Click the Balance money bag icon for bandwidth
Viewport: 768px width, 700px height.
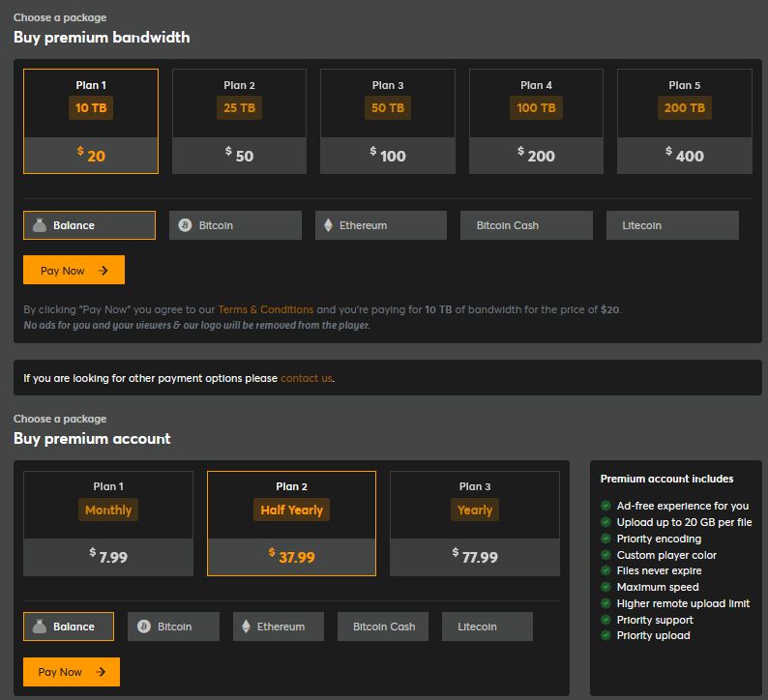coord(39,225)
